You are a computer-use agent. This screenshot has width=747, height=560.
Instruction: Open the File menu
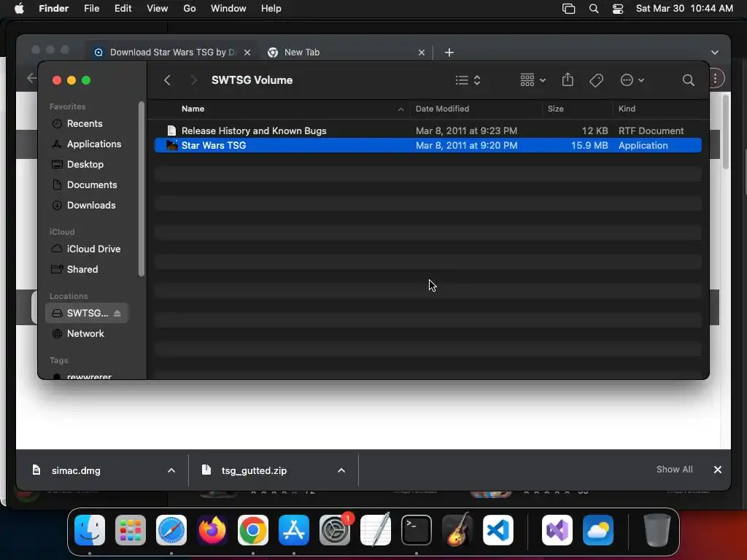[x=91, y=9]
